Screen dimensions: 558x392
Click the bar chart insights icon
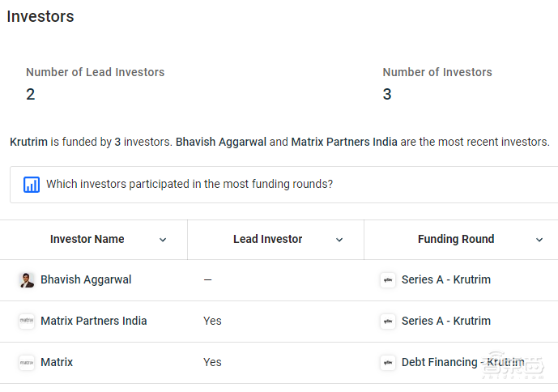click(x=32, y=185)
